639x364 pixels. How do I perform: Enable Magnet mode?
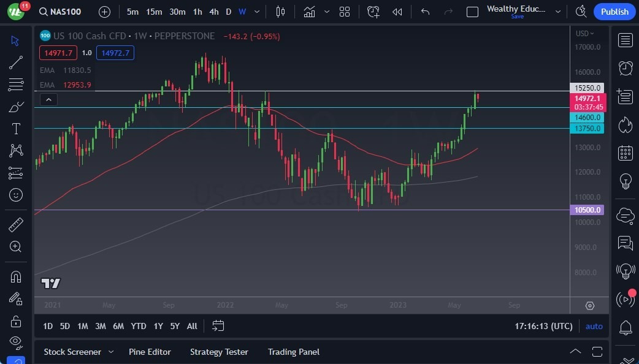[x=15, y=276]
